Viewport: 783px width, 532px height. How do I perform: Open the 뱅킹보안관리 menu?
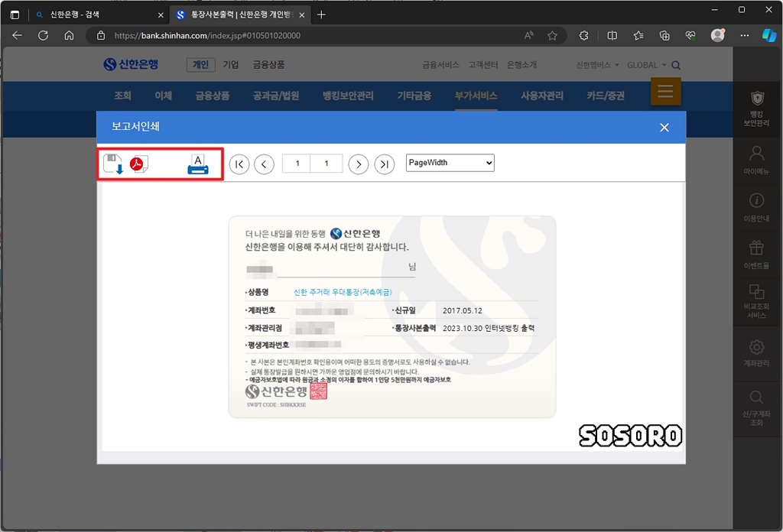coord(348,96)
